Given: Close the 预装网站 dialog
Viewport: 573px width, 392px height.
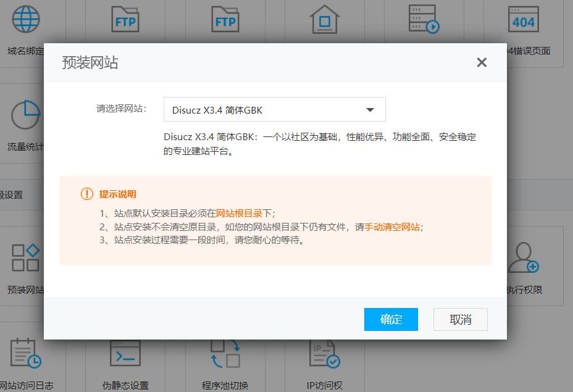Looking at the screenshot, I should [x=482, y=62].
